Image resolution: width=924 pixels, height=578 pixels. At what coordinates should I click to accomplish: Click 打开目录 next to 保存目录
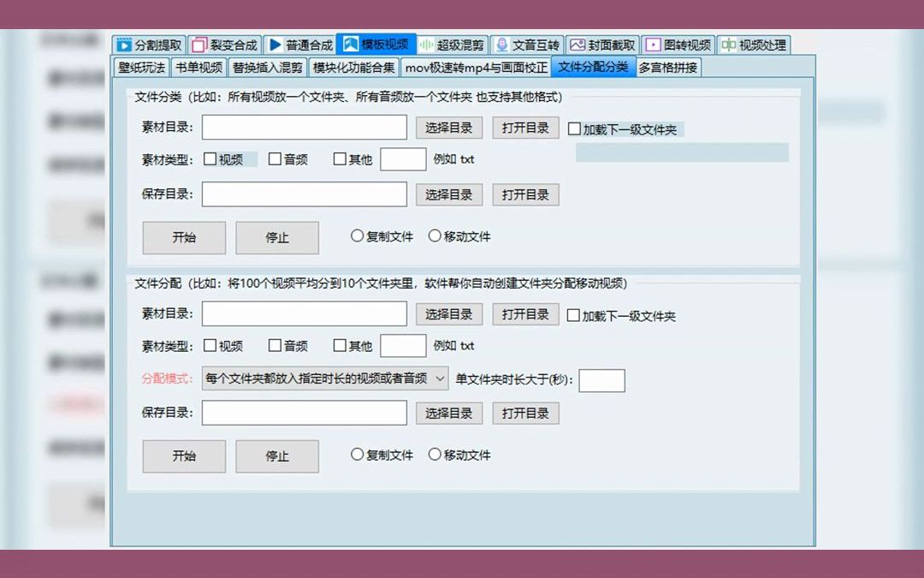[525, 194]
